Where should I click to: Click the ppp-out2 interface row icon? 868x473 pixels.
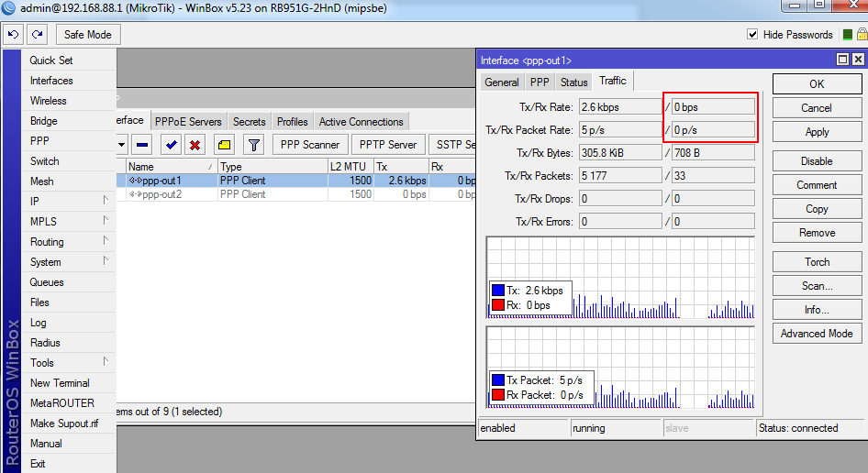tap(135, 194)
